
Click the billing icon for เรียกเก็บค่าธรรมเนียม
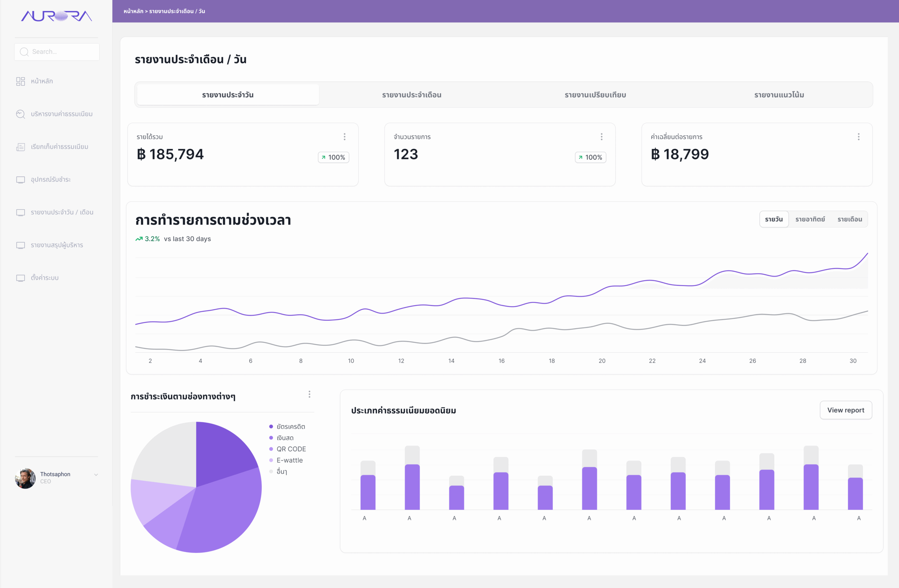coord(20,147)
